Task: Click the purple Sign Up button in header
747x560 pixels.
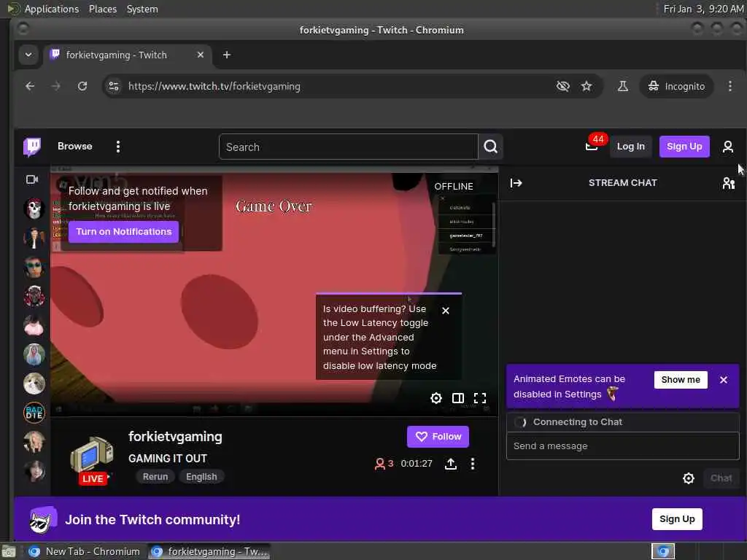Action: click(x=684, y=147)
